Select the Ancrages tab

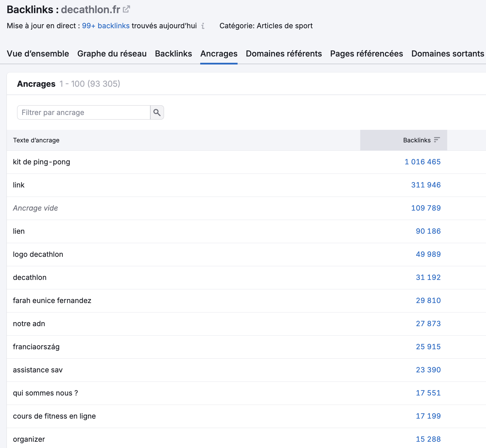(x=219, y=54)
